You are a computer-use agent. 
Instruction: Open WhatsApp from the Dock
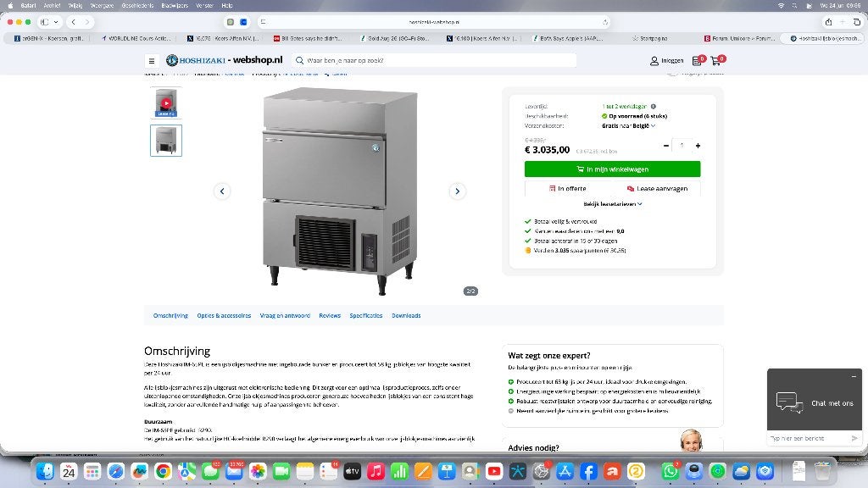(x=670, y=471)
